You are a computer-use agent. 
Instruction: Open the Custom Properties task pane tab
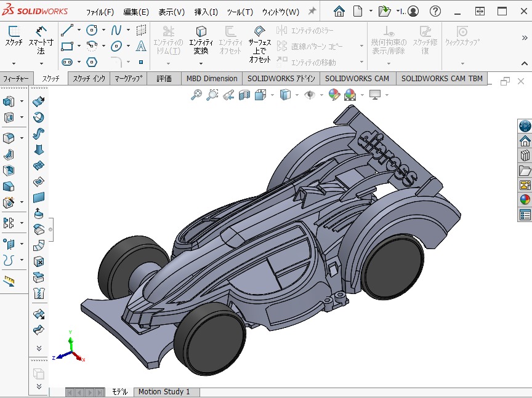click(525, 215)
